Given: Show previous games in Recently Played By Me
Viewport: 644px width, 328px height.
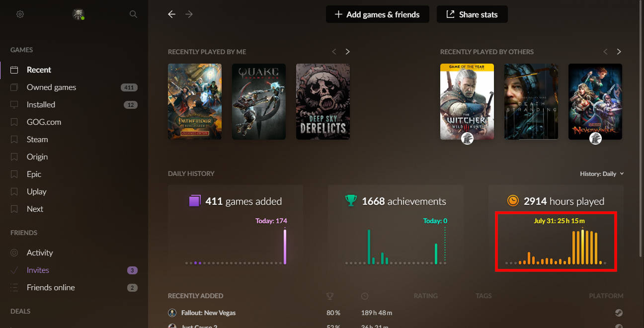Looking at the screenshot, I should click(x=334, y=52).
